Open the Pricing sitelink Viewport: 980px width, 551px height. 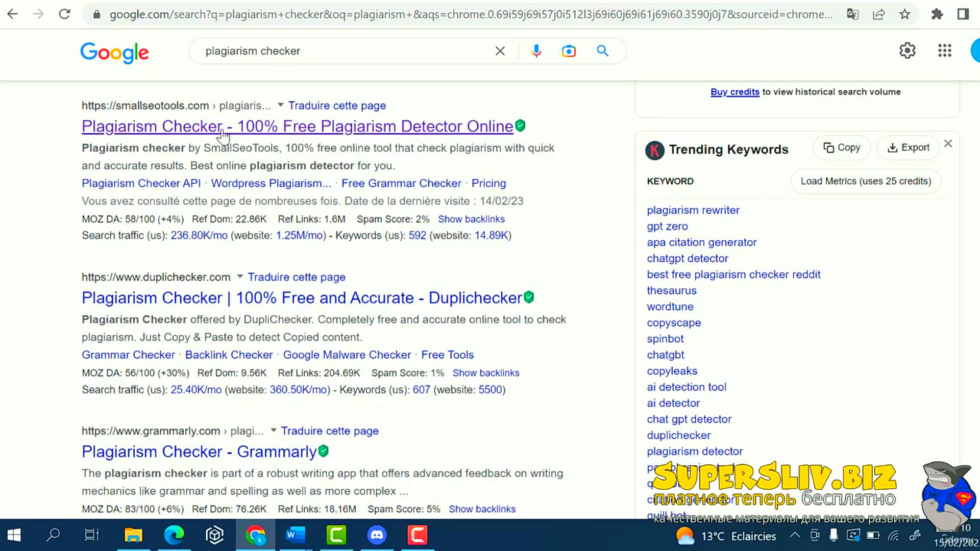(x=488, y=183)
